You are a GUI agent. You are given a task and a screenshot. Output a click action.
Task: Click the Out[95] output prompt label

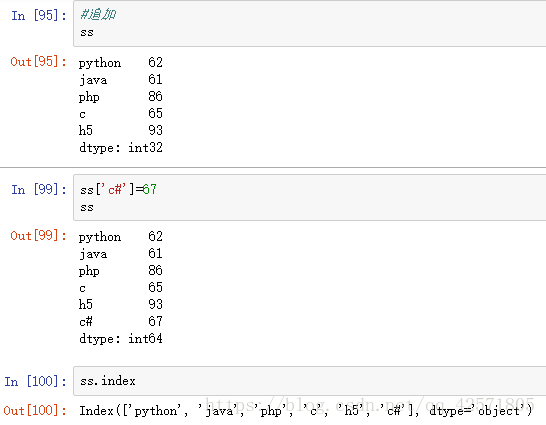[x=39, y=62]
